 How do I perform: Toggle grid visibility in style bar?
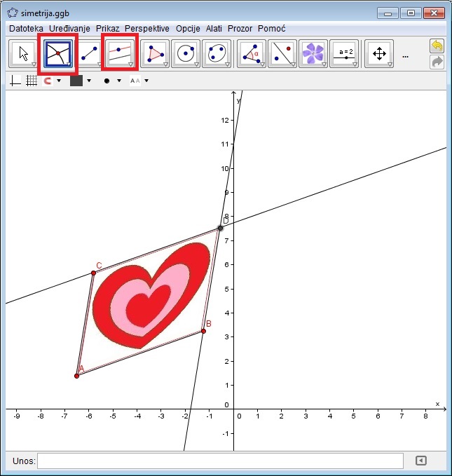(x=32, y=81)
